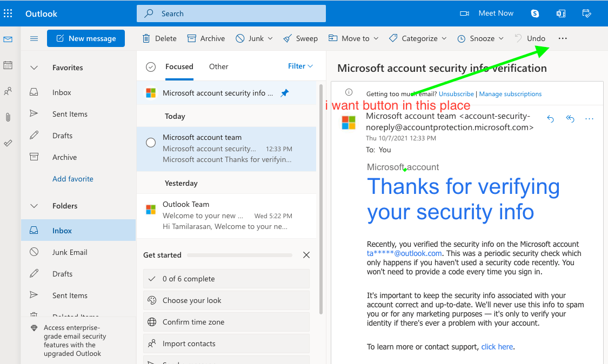This screenshot has height=364, width=608.
Task: Collapse the Favorites section
Action: [34, 68]
